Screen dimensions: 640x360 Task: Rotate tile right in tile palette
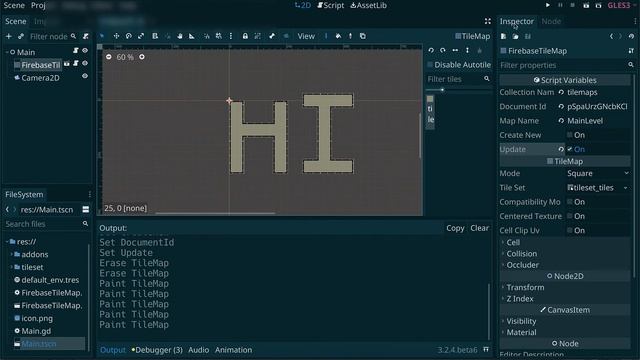pyautogui.click(x=443, y=50)
